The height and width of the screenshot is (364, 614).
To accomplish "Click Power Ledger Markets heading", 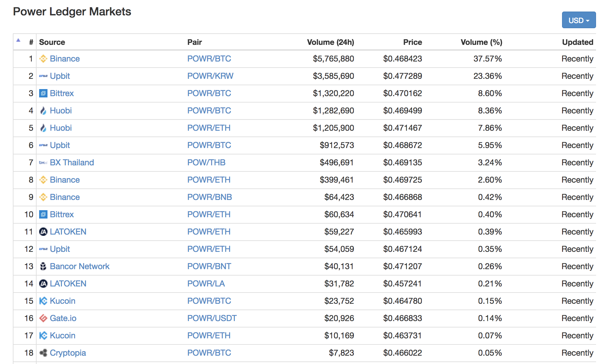I will [72, 12].
